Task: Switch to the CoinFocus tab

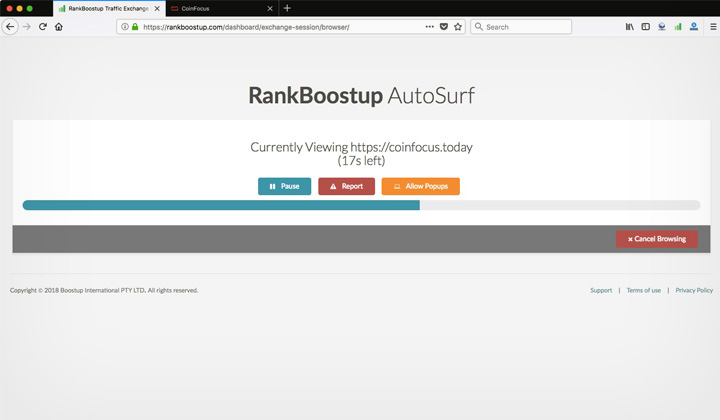Action: (222, 8)
